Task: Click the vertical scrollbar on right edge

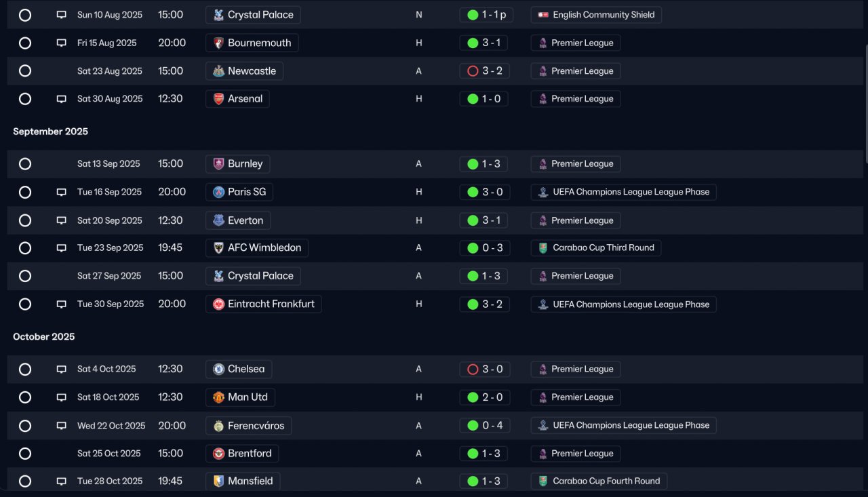Action: click(x=865, y=102)
